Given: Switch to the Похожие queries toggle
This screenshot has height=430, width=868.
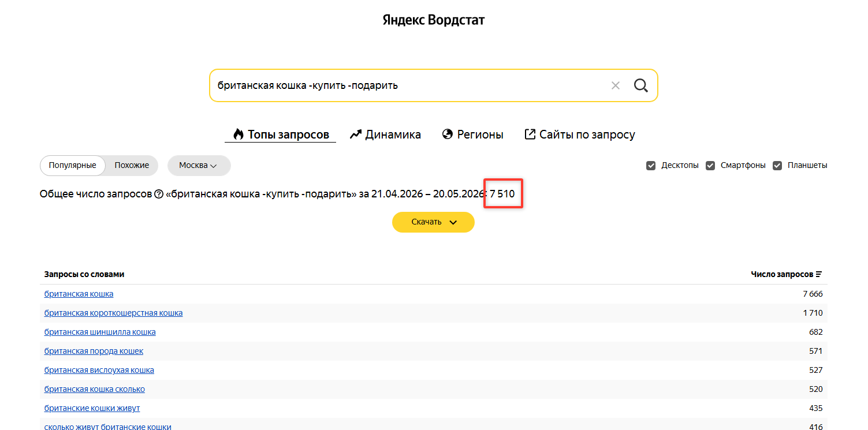Looking at the screenshot, I should (132, 165).
